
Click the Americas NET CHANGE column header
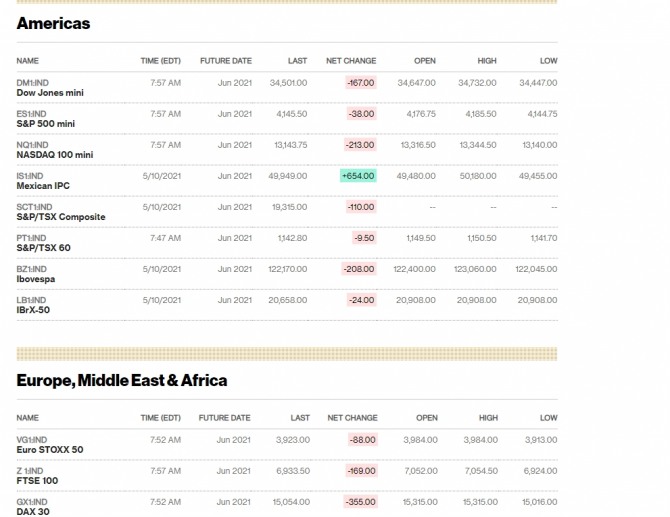pos(351,61)
